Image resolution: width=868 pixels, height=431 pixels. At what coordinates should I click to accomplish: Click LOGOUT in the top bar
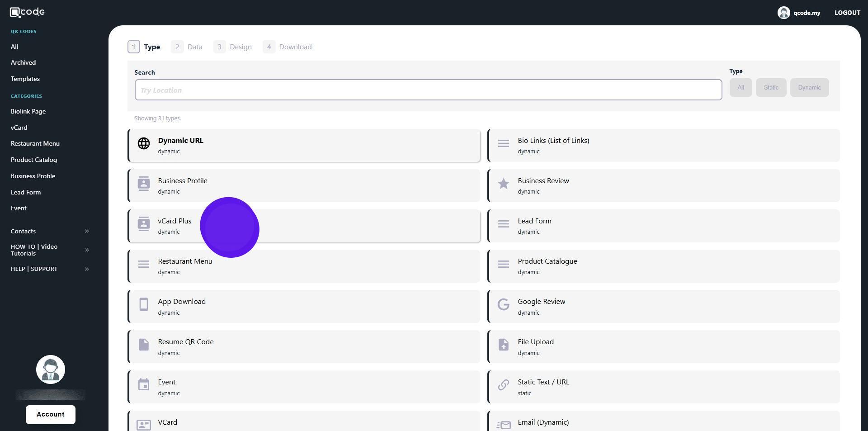point(847,13)
